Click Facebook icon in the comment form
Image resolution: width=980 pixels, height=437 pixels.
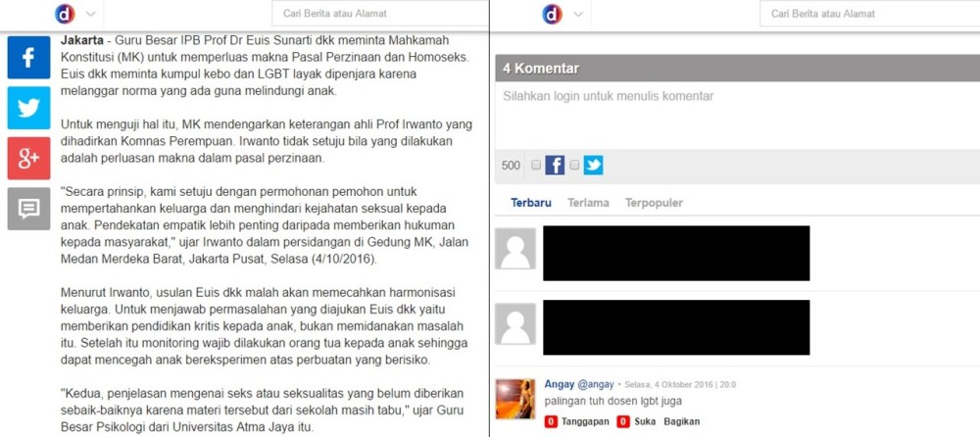click(555, 165)
